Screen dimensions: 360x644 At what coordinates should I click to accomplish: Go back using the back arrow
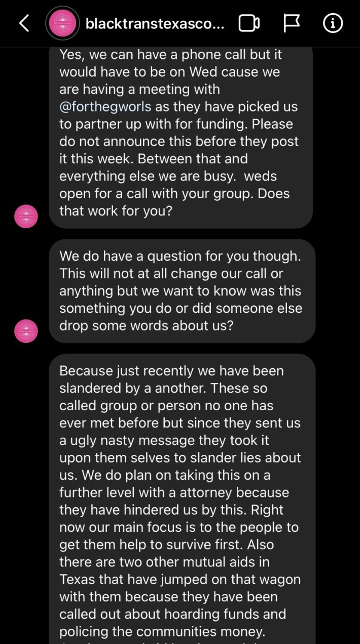click(24, 23)
